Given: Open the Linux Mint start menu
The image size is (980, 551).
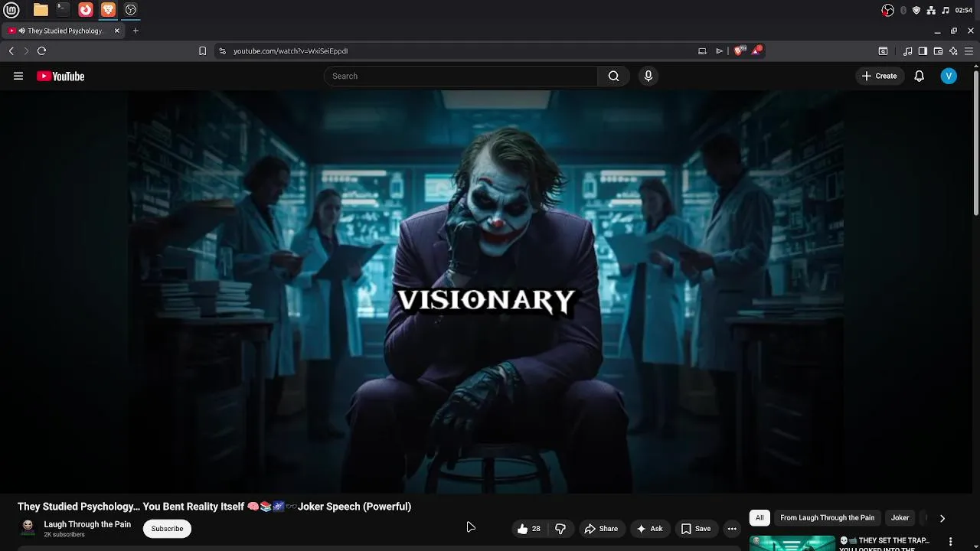Looking at the screenshot, I should pyautogui.click(x=11, y=10).
